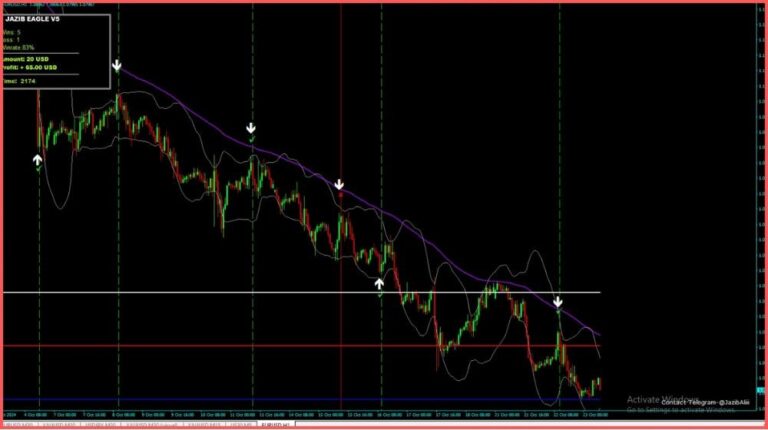768x430 pixels.
Task: Click the rightmost white down signal arrow
Action: (558, 301)
